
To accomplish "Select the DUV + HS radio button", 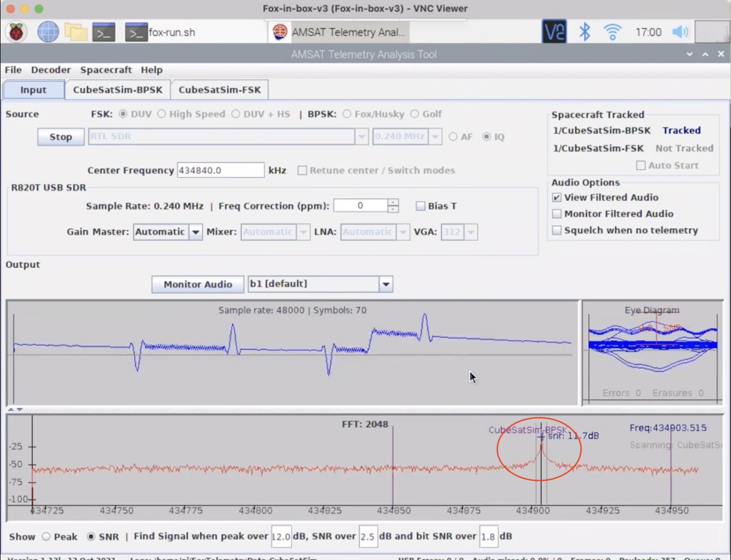I will point(235,114).
